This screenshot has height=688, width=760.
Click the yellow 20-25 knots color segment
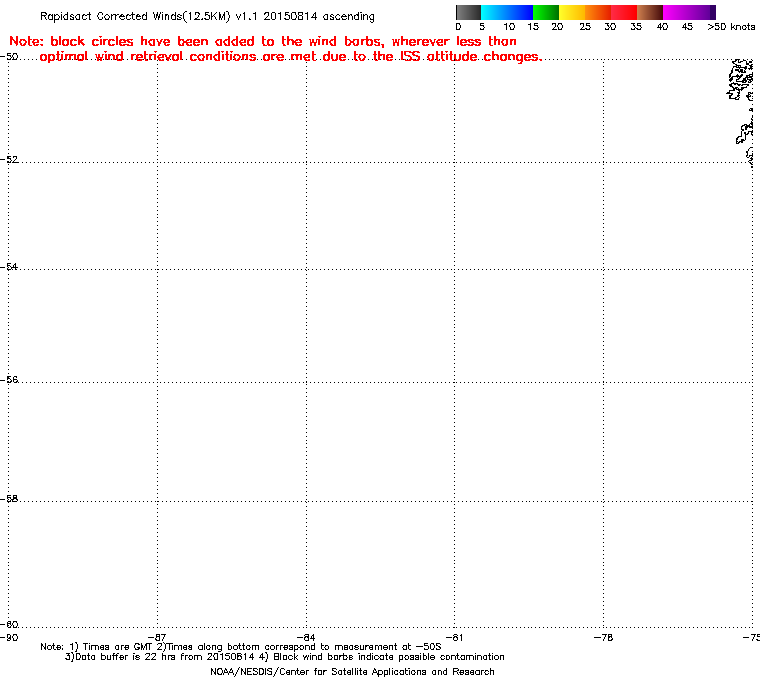point(572,12)
